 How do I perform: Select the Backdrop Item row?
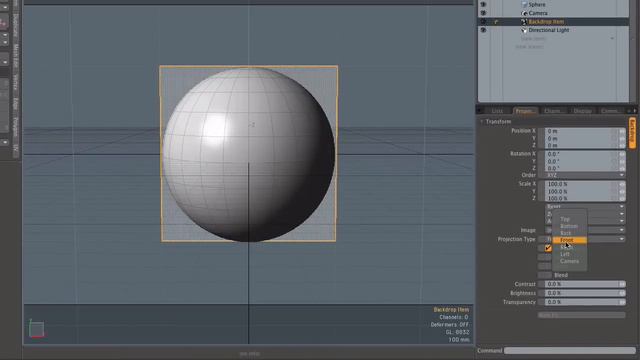pyautogui.click(x=553, y=22)
